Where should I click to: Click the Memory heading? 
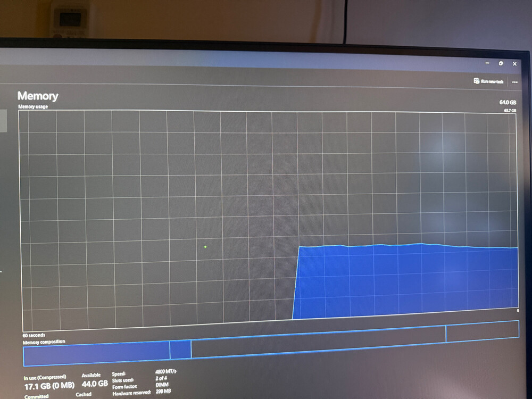(38, 96)
